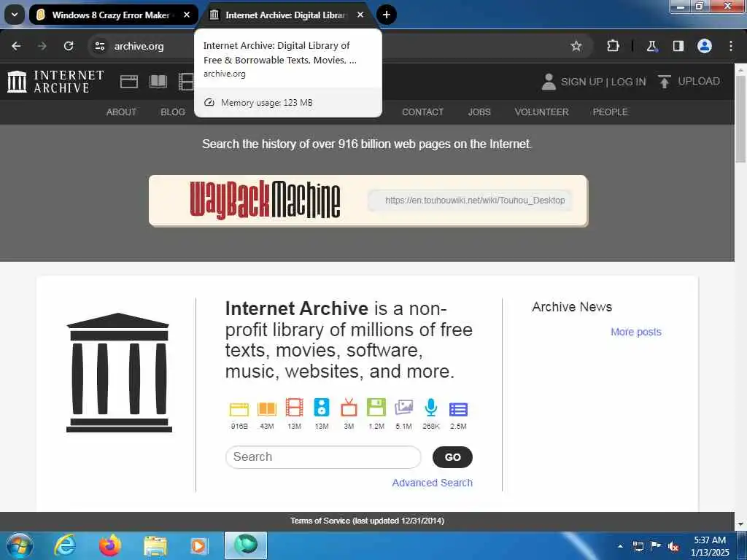Viewport: 747px width, 560px height.
Task: Click LOG IN link
Action: point(628,82)
